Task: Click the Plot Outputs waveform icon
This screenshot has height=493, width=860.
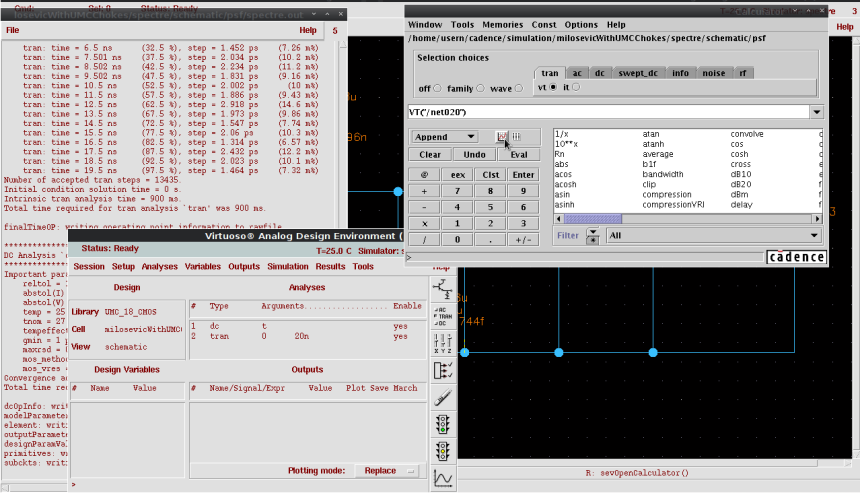Action: coord(443,478)
